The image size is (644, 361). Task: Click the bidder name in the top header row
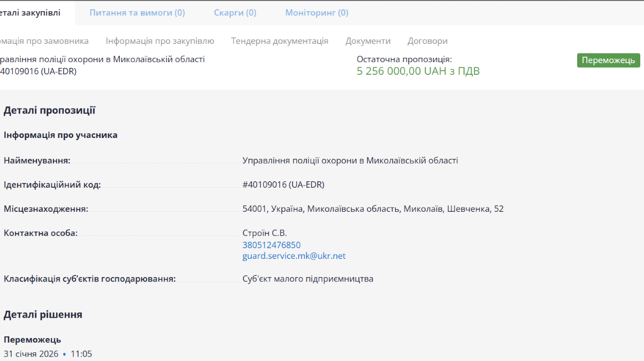click(102, 59)
